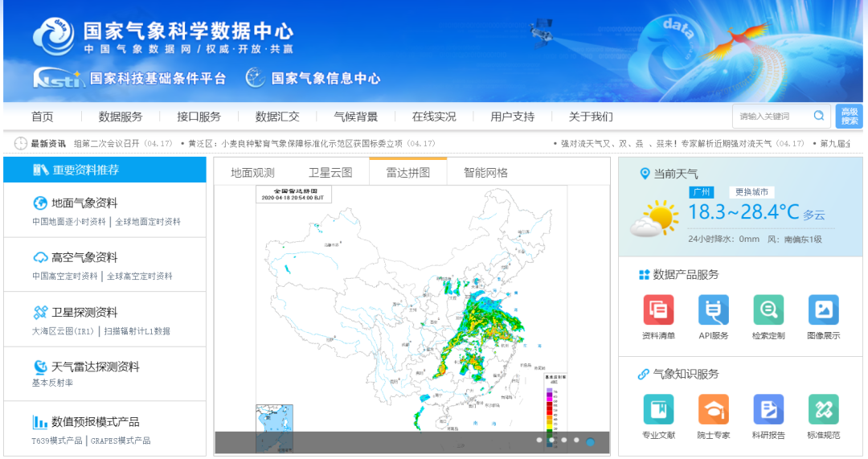The width and height of the screenshot is (868, 459).
Task: Open the 接口服务 menu
Action: click(x=199, y=117)
